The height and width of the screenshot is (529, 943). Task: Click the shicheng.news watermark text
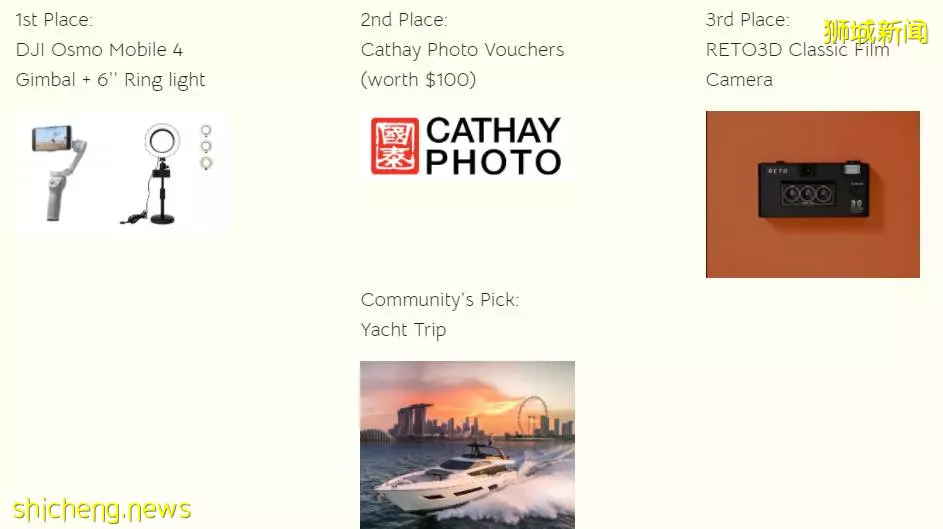click(102, 509)
